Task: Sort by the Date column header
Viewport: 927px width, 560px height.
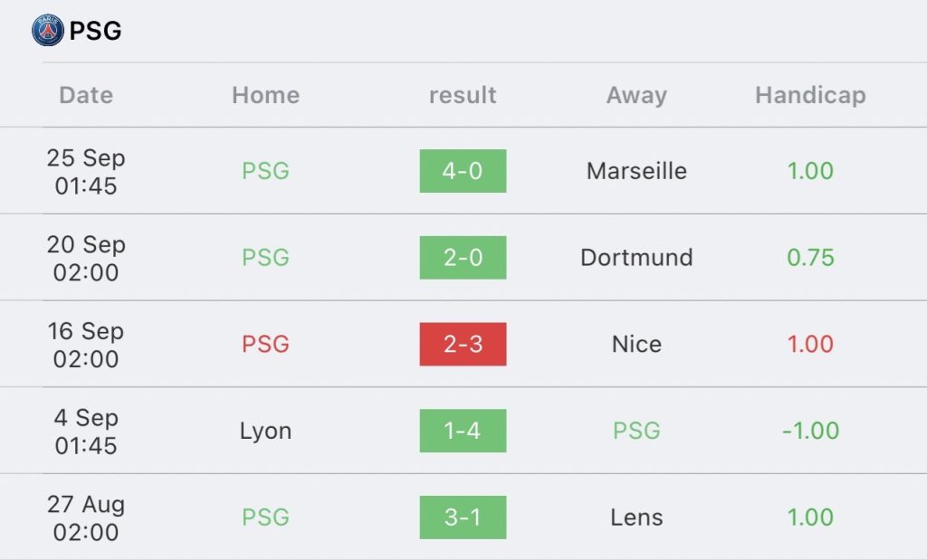Action: click(x=86, y=95)
